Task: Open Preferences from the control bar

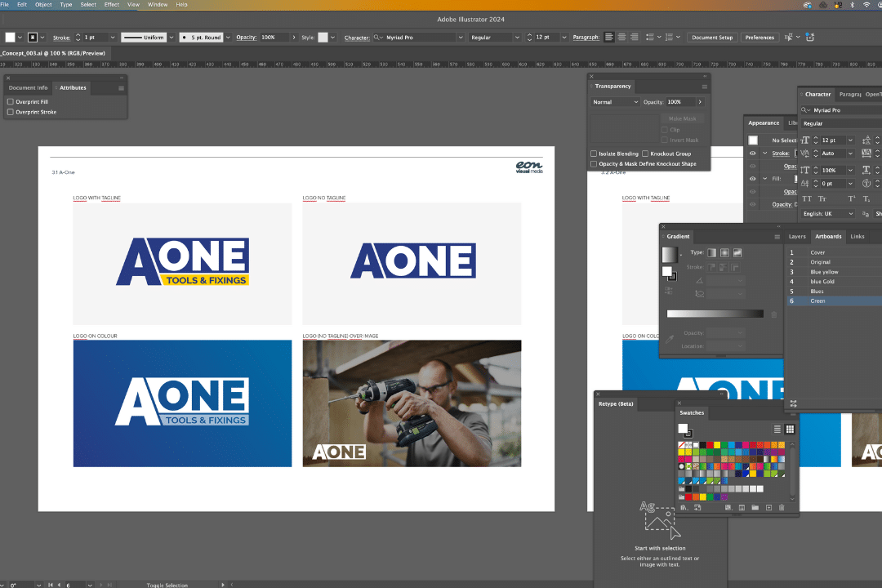Action: (x=759, y=37)
